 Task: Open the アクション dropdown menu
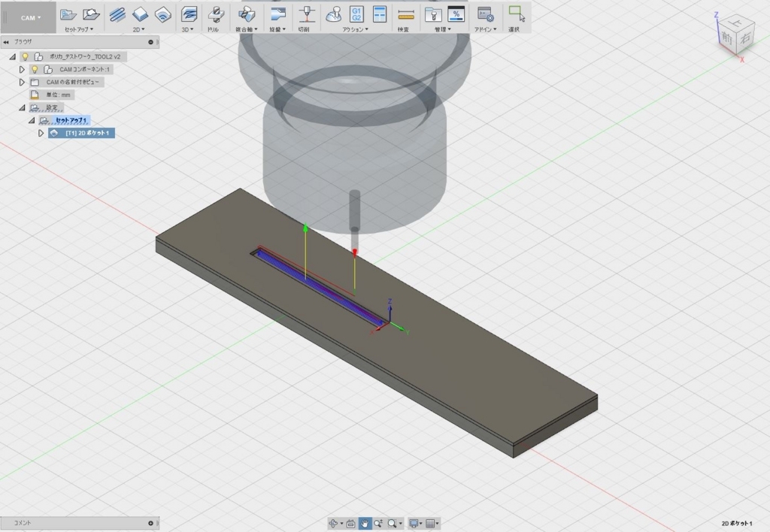[x=356, y=29]
